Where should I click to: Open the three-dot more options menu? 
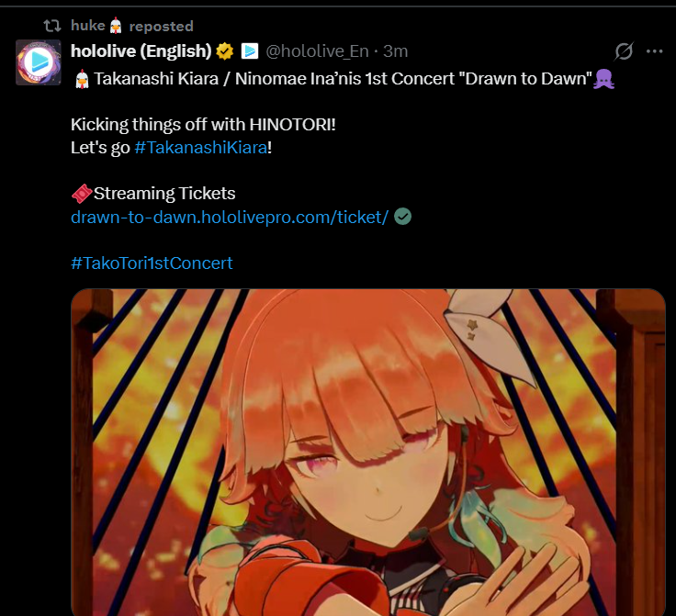tap(654, 51)
